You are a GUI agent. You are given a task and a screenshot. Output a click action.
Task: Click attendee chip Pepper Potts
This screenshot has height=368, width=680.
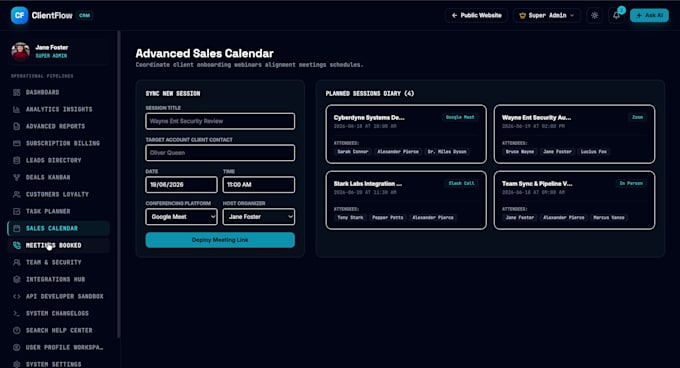click(388, 218)
